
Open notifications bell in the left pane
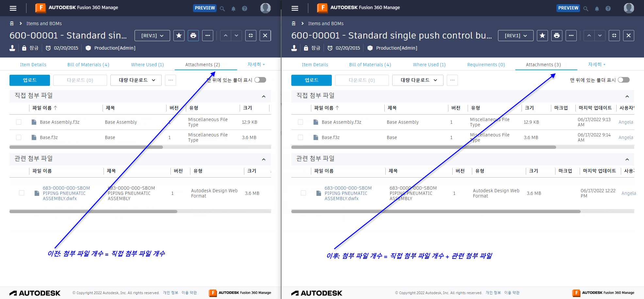(x=233, y=9)
